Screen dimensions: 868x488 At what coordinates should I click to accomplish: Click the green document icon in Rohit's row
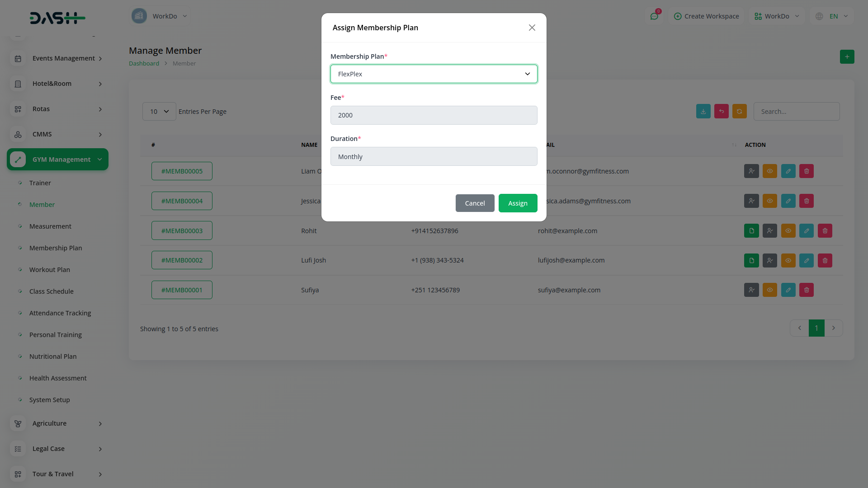tap(751, 231)
